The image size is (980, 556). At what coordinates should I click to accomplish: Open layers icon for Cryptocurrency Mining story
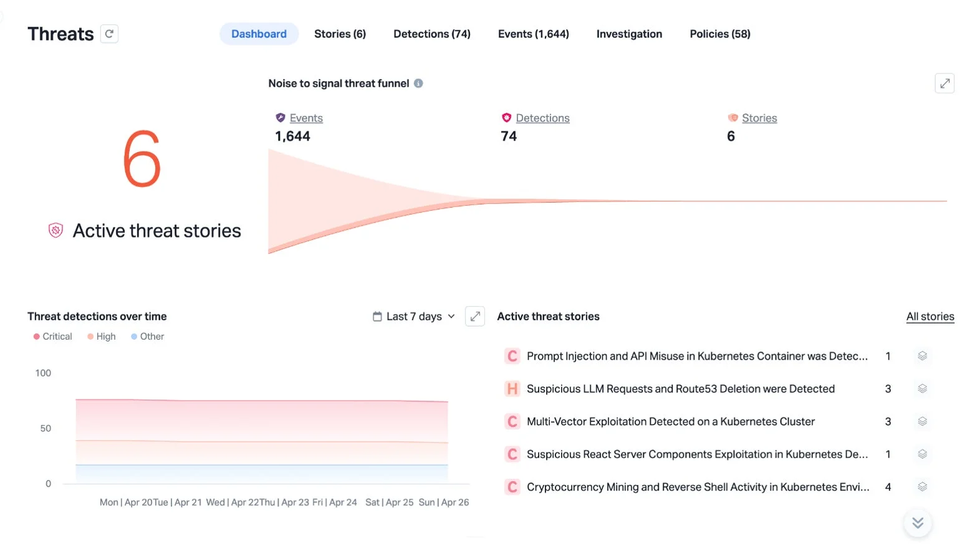(923, 487)
